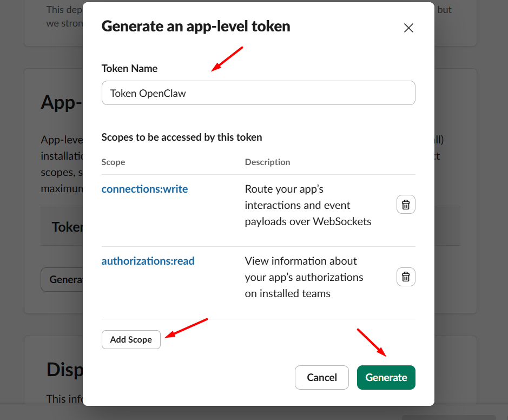Image resolution: width=508 pixels, height=420 pixels.
Task: Click the background 'Disp' section heading
Action: (64, 369)
